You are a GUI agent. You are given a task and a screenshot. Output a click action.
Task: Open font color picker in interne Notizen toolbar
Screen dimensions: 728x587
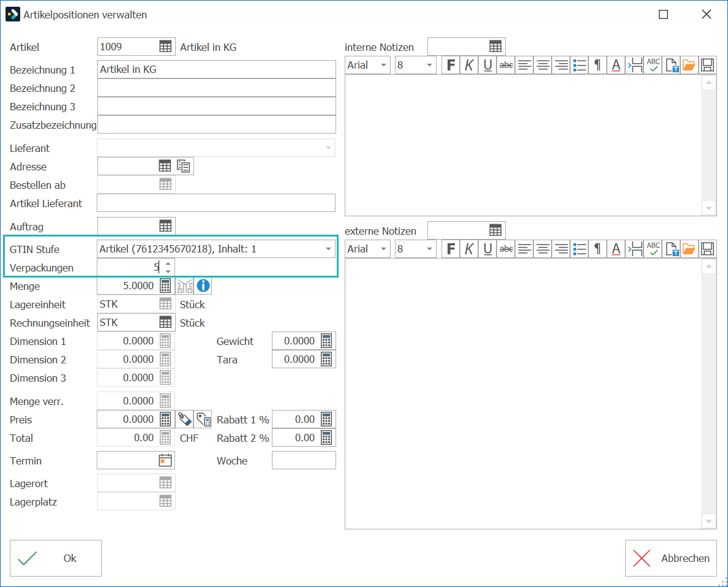click(x=616, y=65)
